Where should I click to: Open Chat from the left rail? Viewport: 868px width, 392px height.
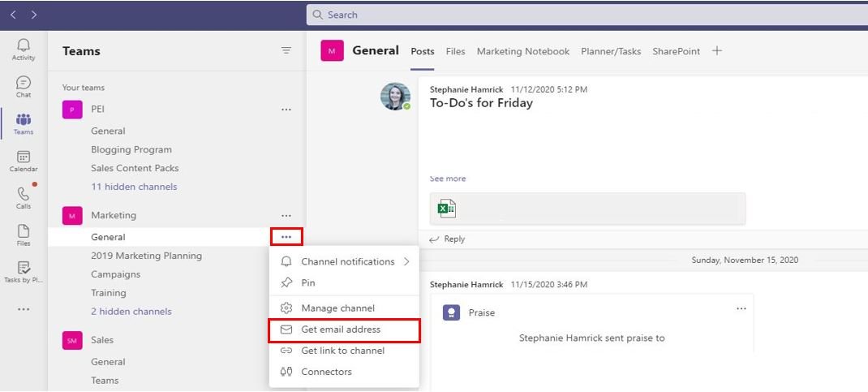pyautogui.click(x=24, y=87)
